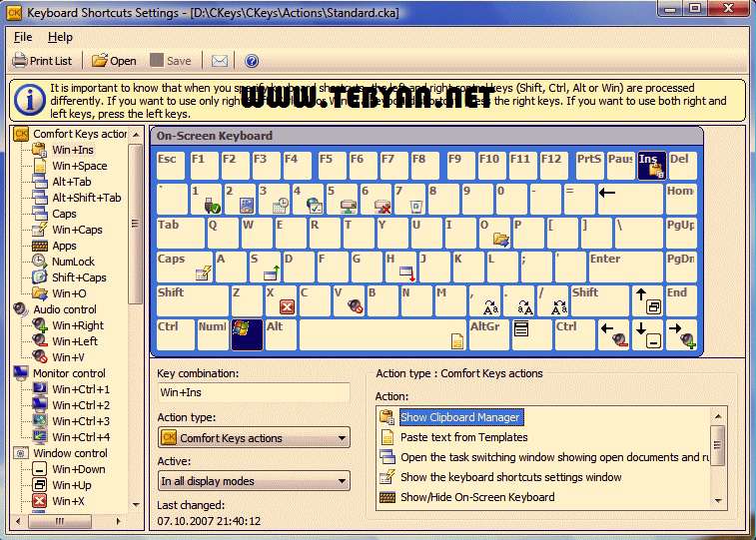Image resolution: width=756 pixels, height=540 pixels.
Task: Click the menu (Apps) key beside AltGr
Action: tap(531, 334)
